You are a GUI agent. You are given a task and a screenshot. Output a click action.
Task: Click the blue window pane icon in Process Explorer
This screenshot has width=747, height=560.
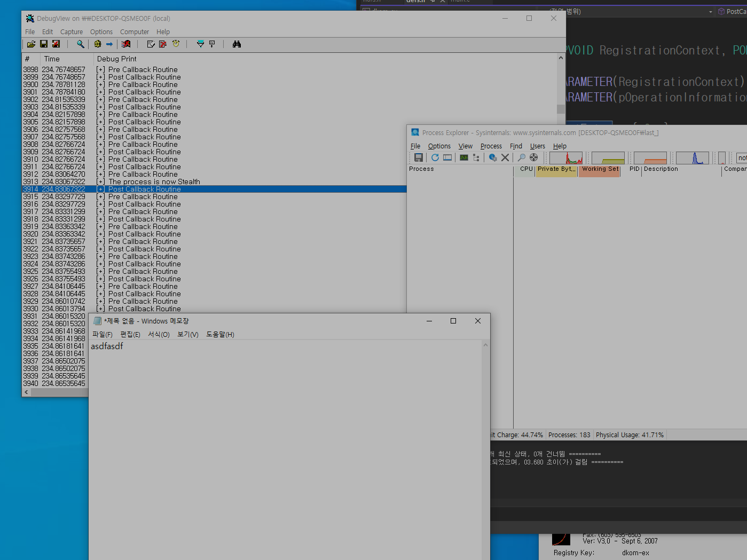coord(447,157)
